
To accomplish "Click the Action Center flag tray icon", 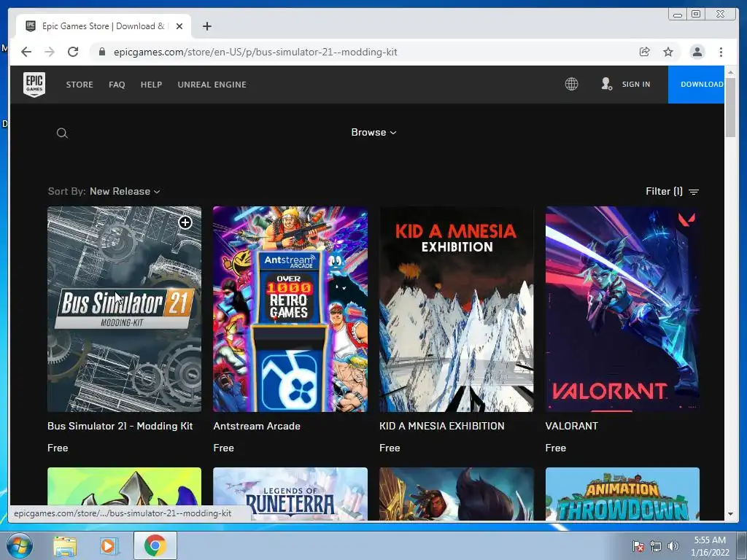I will pos(638,546).
